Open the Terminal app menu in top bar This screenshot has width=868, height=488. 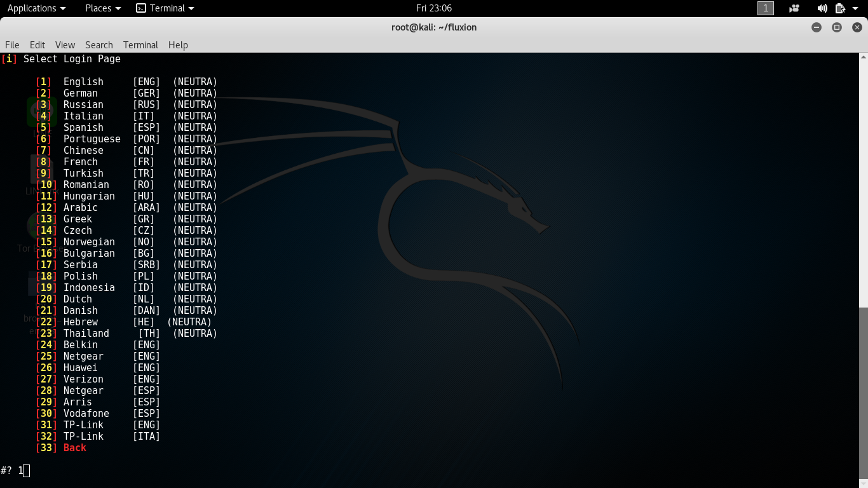pos(165,8)
